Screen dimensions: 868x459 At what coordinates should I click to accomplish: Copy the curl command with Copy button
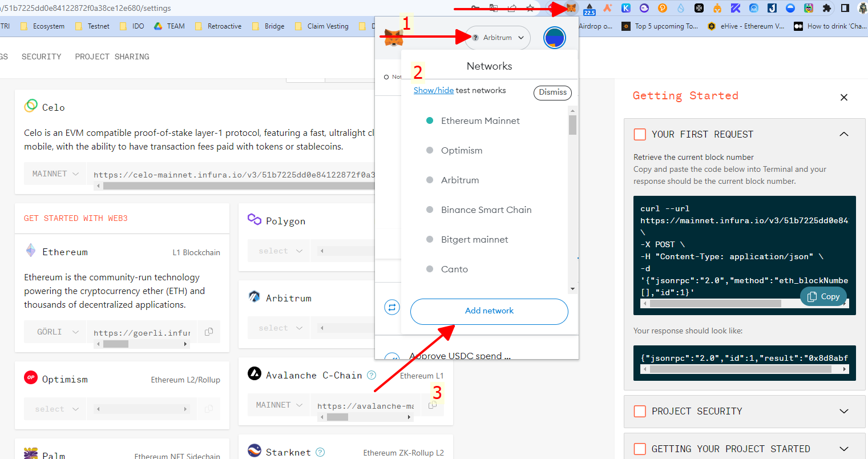[823, 296]
